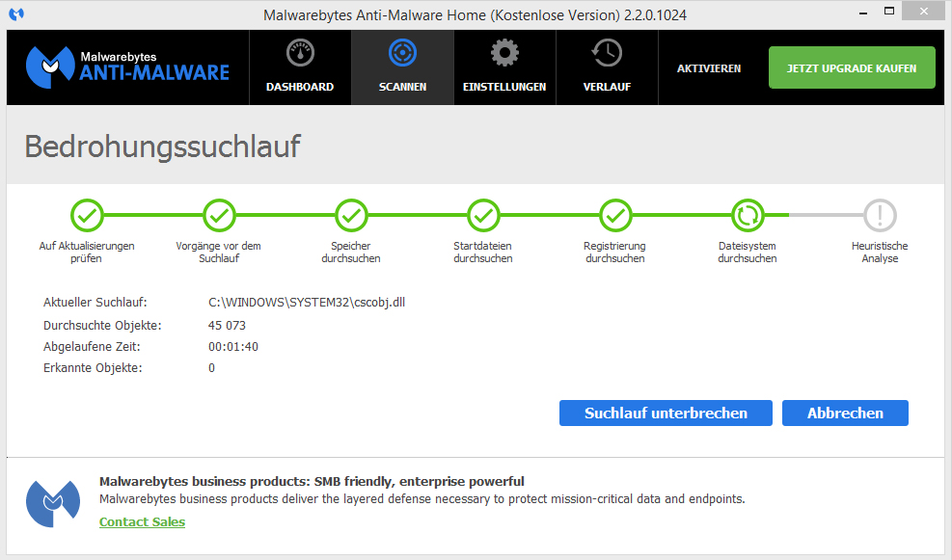Maximize the Malwarebytes window
The width and height of the screenshot is (952, 560).
889,11
